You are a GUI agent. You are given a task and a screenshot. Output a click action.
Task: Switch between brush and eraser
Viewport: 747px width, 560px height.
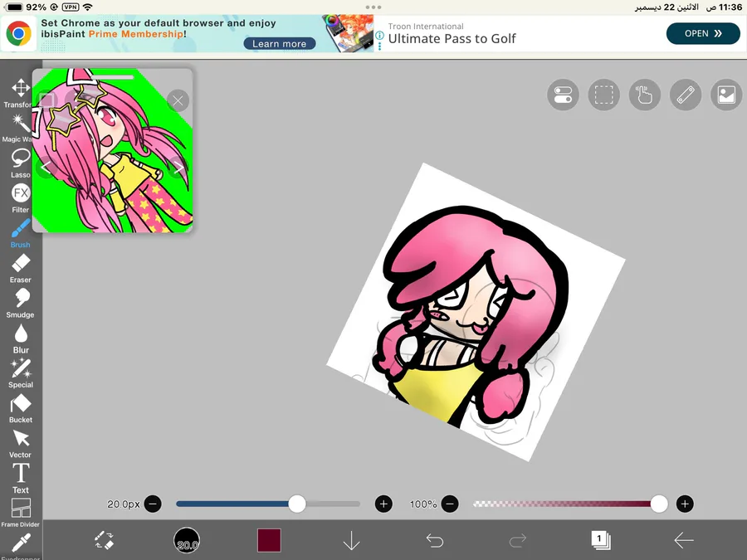pyautogui.click(x=104, y=540)
